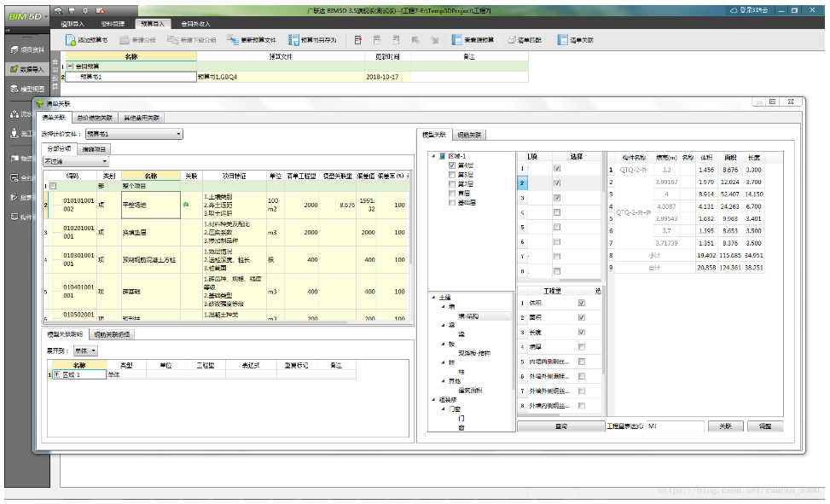830x504 pixels.
Task: Uncheck the 体积 quantity checkbox
Action: pyautogui.click(x=582, y=303)
